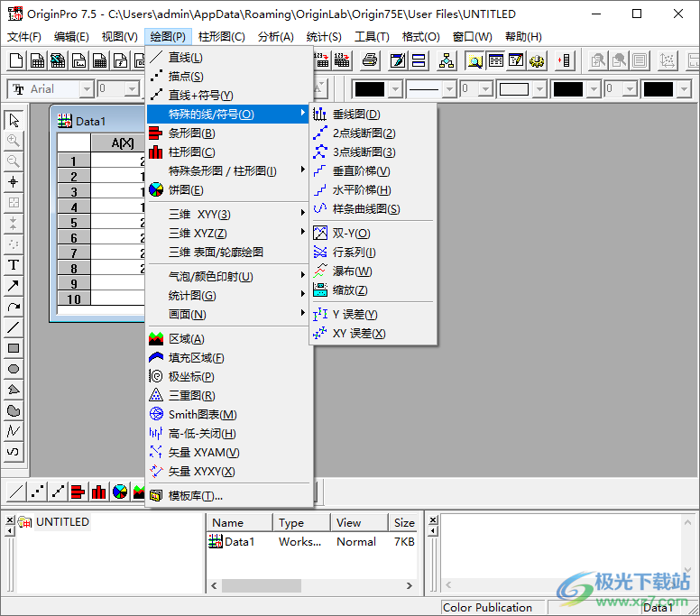Select the Screen Reader crosshair tool
This screenshot has width=700, height=616.
[14, 181]
